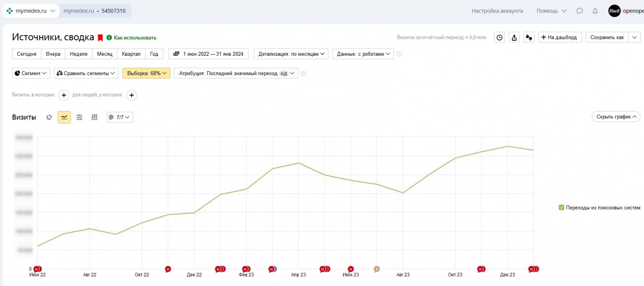Open Атрибуция: Последний значимый переход dropdown

[x=236, y=73]
